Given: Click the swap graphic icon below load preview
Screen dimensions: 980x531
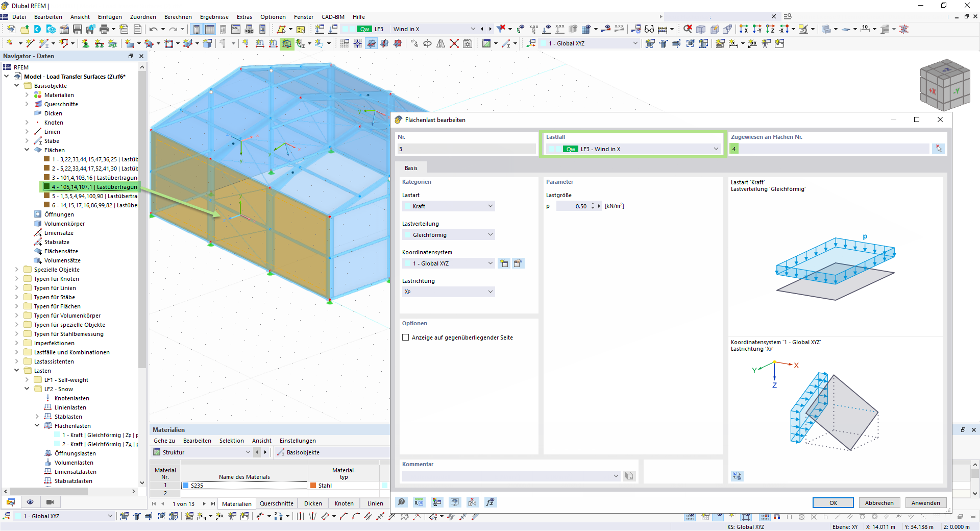Looking at the screenshot, I should pos(737,476).
